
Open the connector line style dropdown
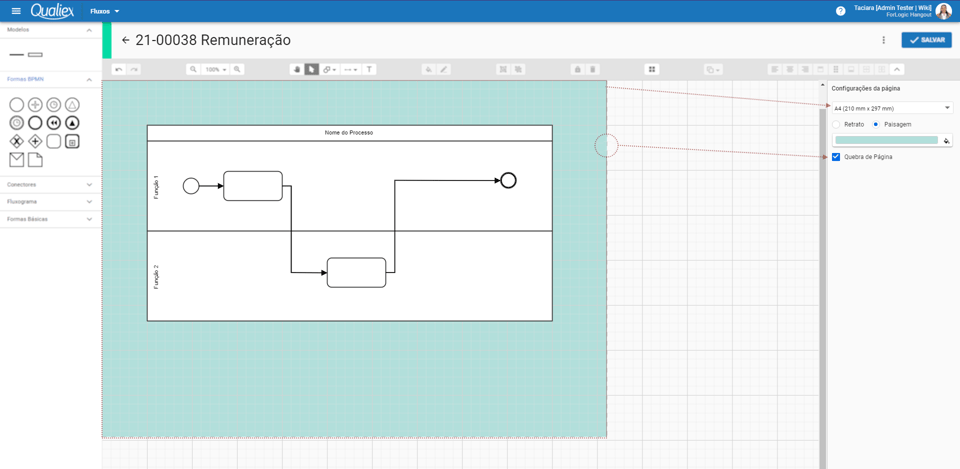point(351,70)
